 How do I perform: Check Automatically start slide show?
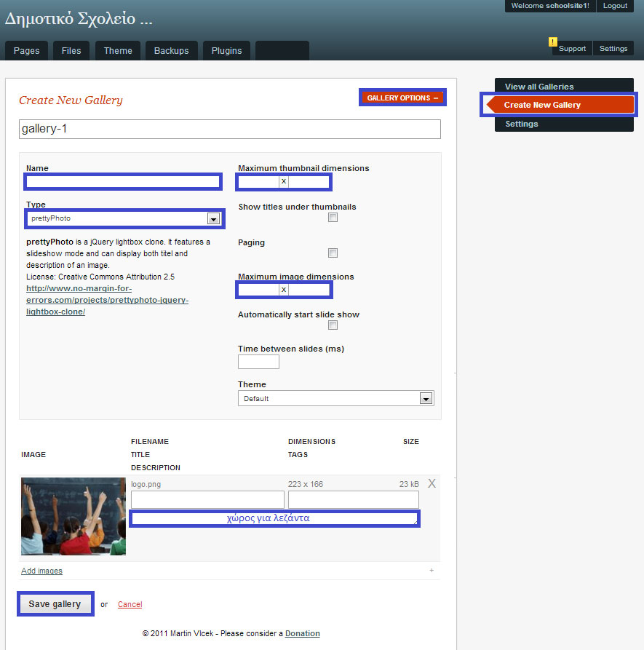pyautogui.click(x=333, y=325)
